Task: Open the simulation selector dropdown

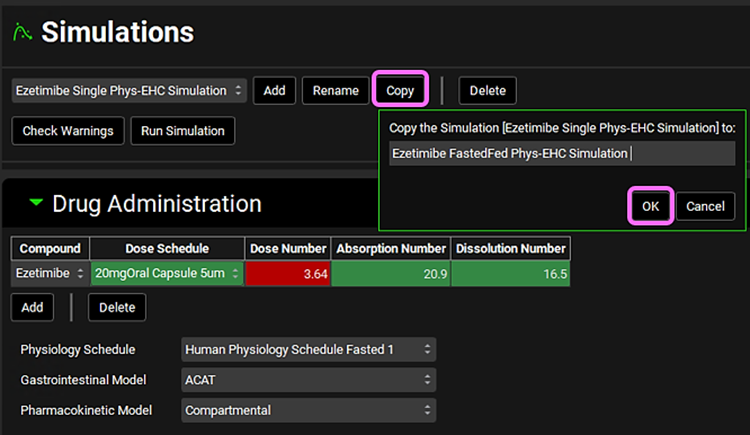Action: pyautogui.click(x=129, y=91)
